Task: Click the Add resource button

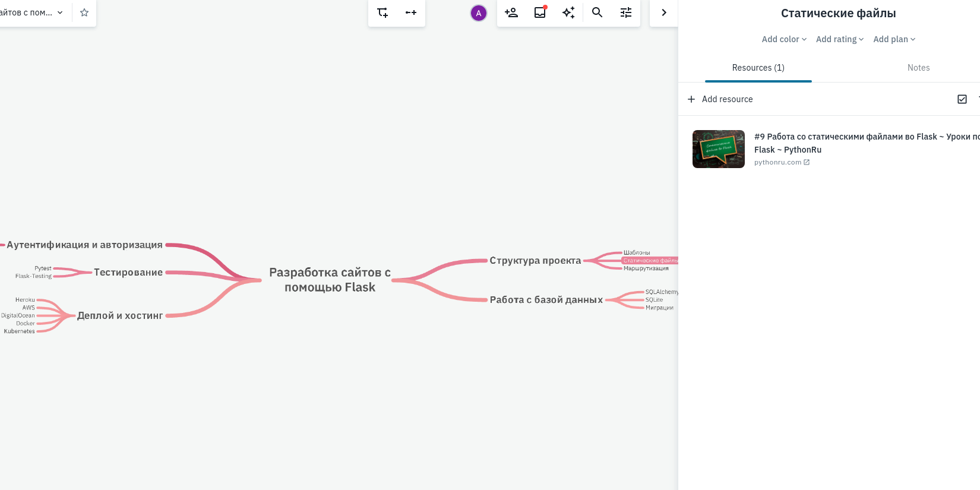Action: click(x=720, y=99)
